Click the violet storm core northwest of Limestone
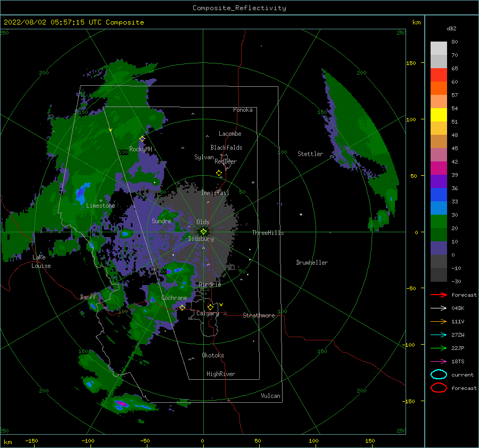The height and width of the screenshot is (448, 479). (x=81, y=193)
